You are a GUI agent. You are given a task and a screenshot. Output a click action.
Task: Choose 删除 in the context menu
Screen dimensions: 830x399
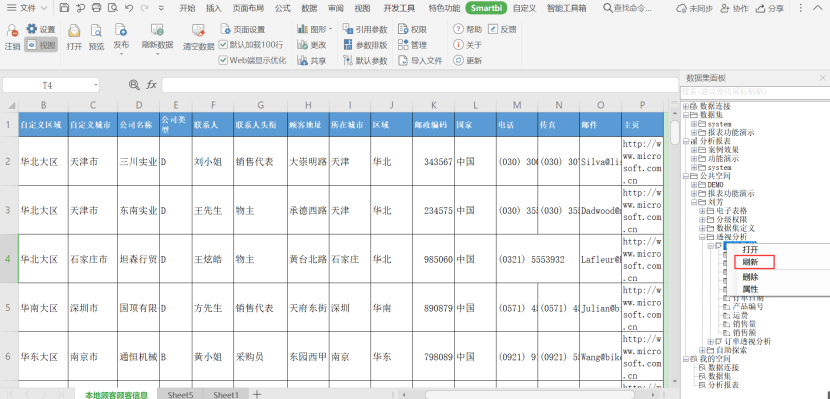(x=750, y=277)
